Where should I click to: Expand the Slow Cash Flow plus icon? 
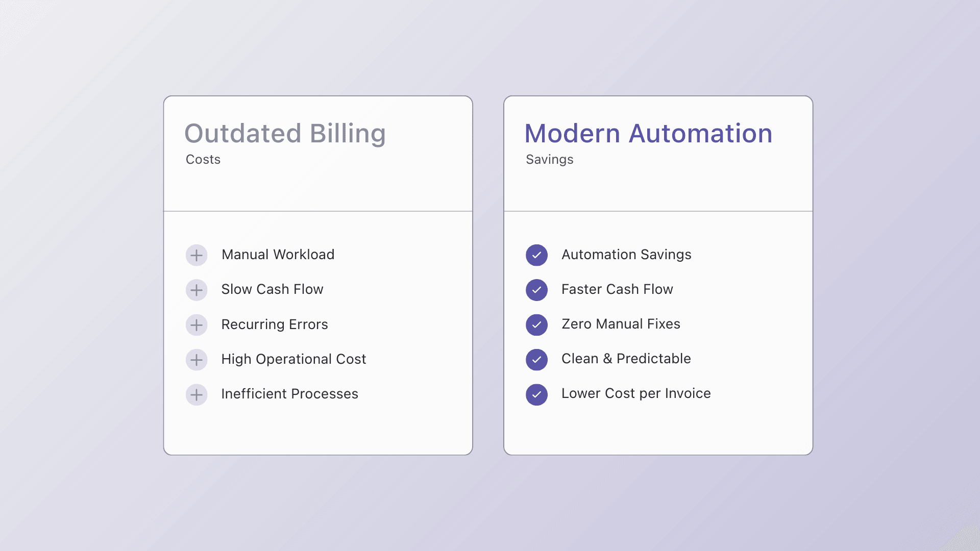point(197,290)
